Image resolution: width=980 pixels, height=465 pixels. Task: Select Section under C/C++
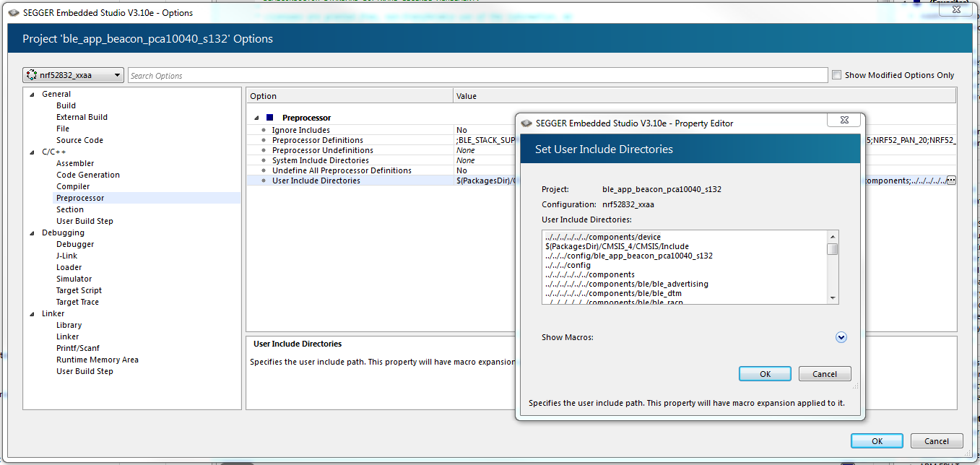coord(70,209)
